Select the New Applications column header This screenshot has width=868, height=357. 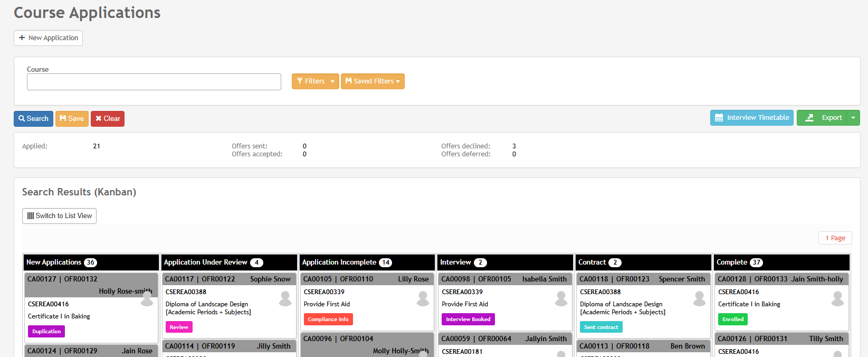click(92, 262)
